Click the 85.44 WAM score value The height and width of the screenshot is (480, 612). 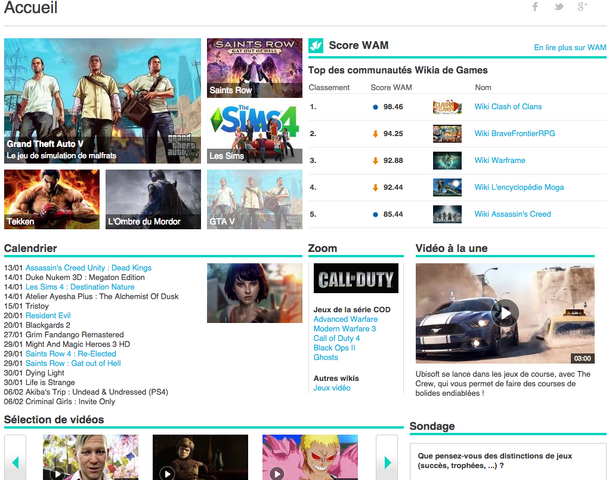[x=393, y=214]
